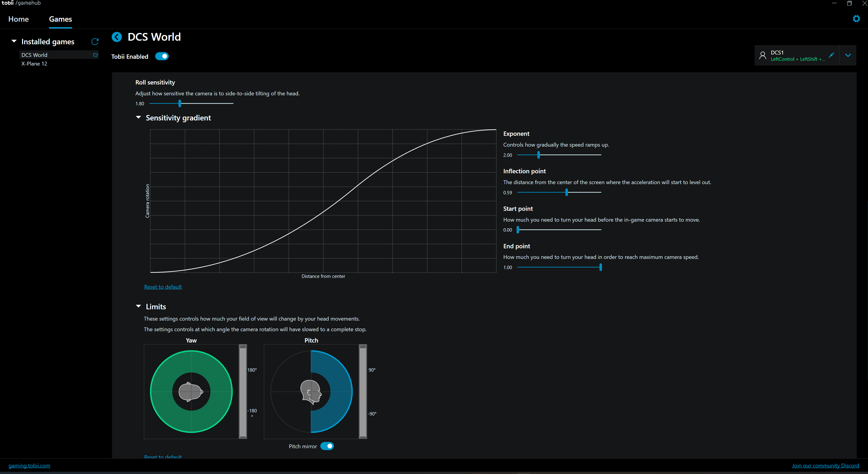Collapse the Sensitivity gradient section

(x=138, y=117)
